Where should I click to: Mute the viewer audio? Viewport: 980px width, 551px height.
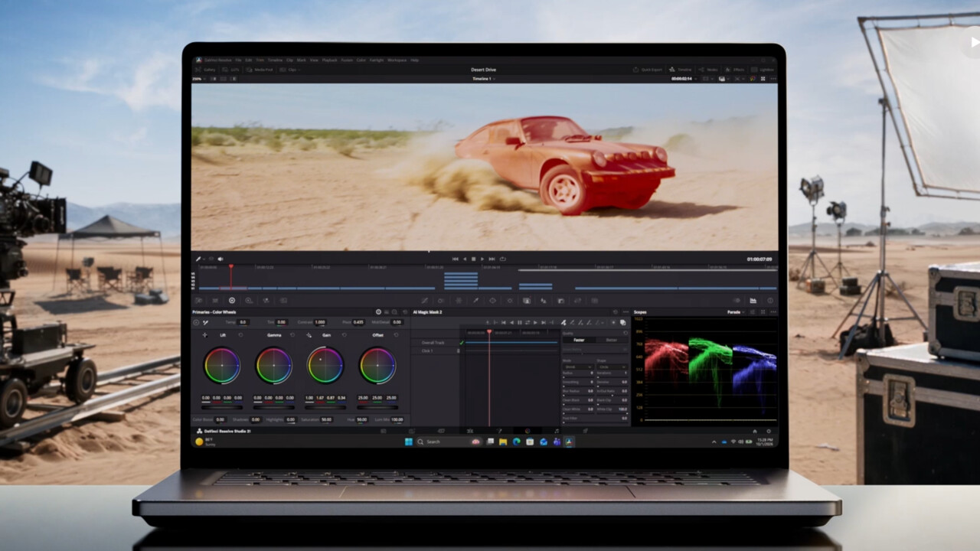coord(220,259)
